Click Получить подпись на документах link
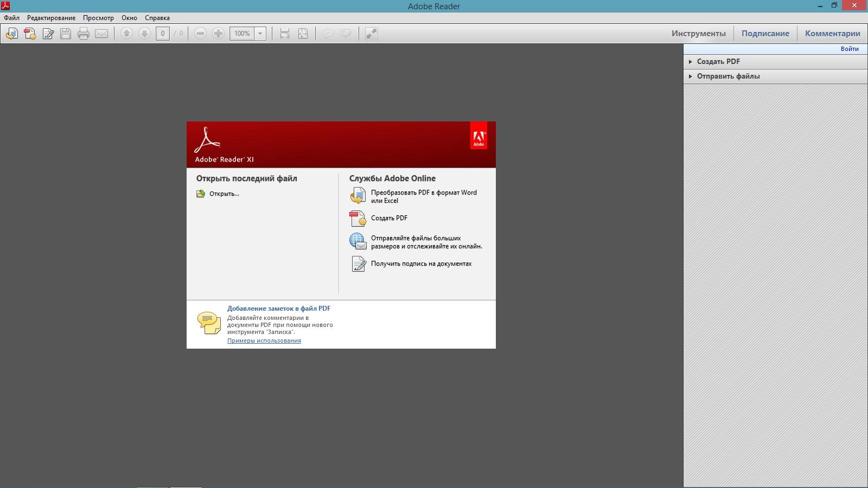868x488 pixels. tap(421, 264)
